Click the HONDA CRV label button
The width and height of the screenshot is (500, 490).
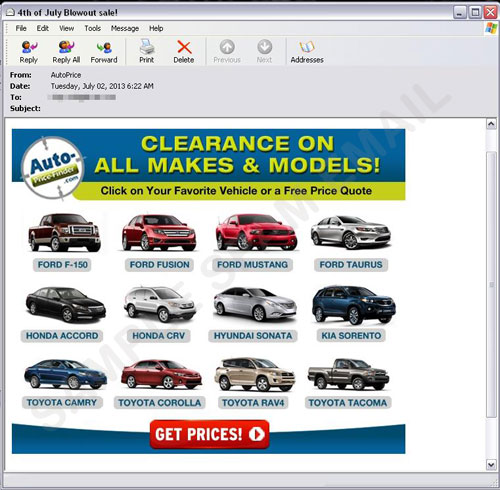point(158,336)
